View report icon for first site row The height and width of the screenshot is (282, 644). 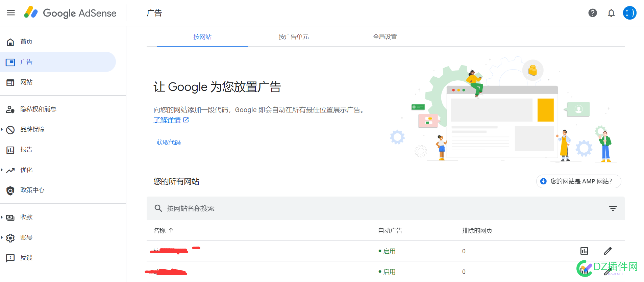(584, 251)
